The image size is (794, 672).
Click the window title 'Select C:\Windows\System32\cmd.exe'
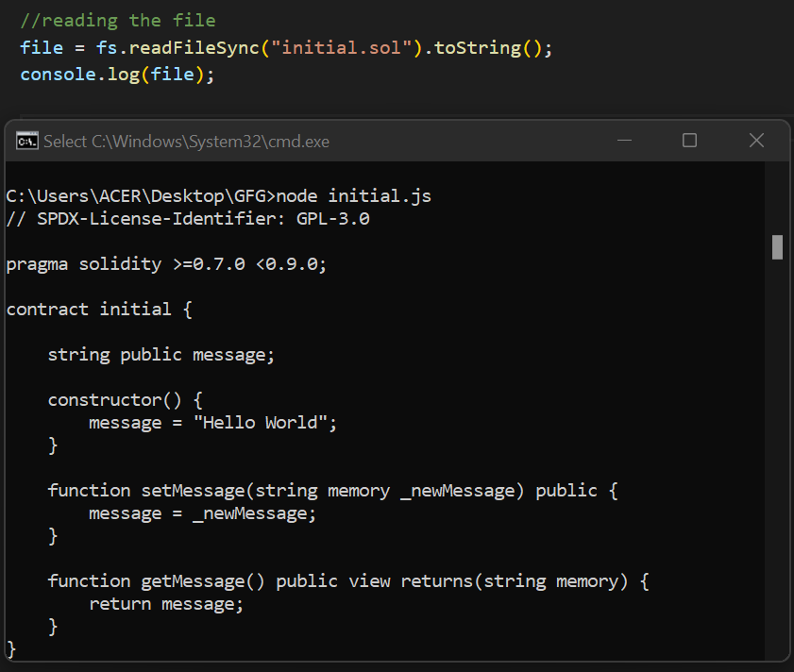186,142
